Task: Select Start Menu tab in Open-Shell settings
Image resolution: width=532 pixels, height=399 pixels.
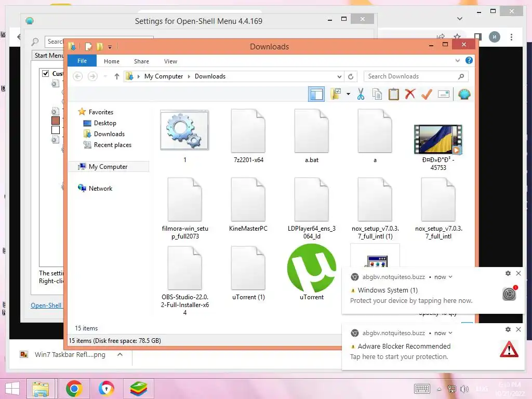Action: pyautogui.click(x=48, y=55)
